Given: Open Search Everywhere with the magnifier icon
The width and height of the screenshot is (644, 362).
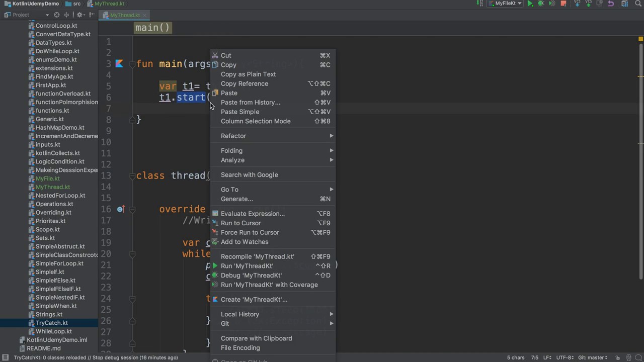Looking at the screenshot, I should pyautogui.click(x=637, y=4).
